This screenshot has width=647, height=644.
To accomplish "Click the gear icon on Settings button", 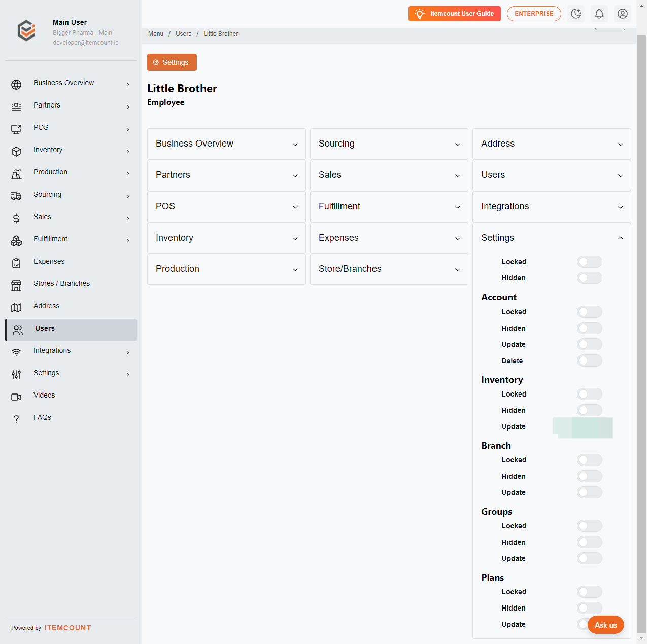I will coord(156,62).
